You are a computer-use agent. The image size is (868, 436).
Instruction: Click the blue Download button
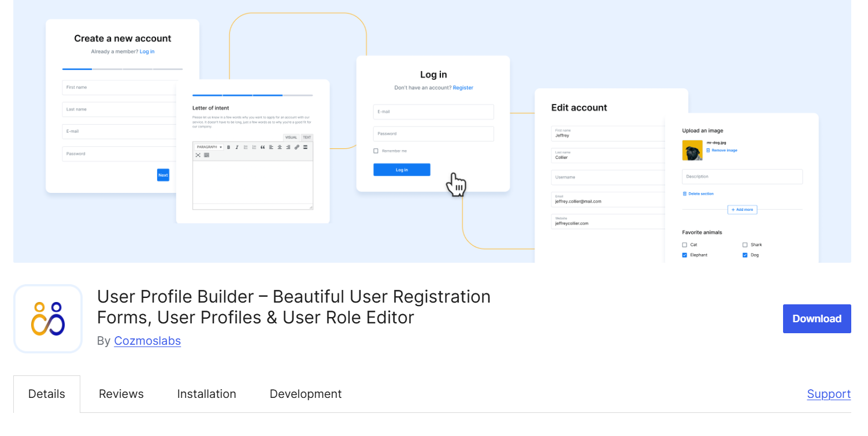[817, 318]
